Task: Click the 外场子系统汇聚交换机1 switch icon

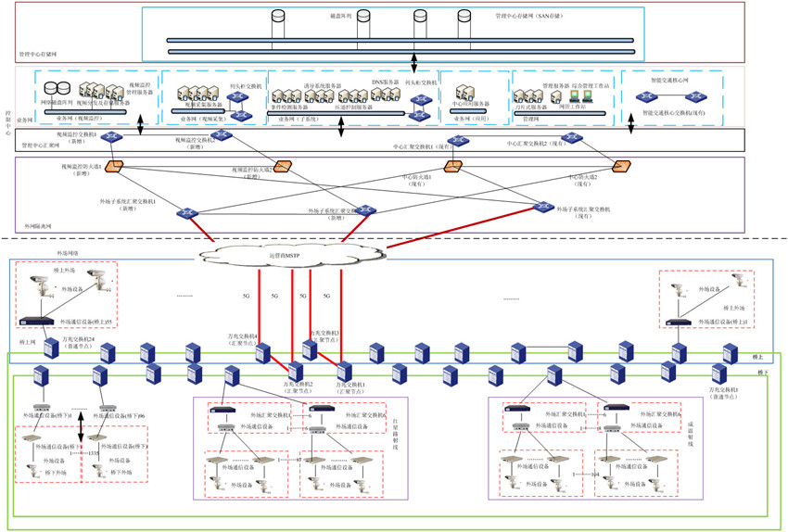Action: [x=187, y=213]
